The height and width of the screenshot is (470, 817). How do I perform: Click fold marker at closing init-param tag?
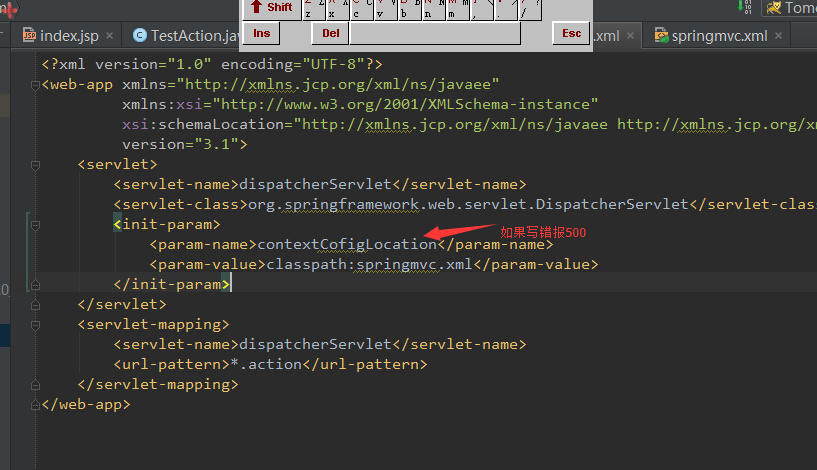(35, 285)
